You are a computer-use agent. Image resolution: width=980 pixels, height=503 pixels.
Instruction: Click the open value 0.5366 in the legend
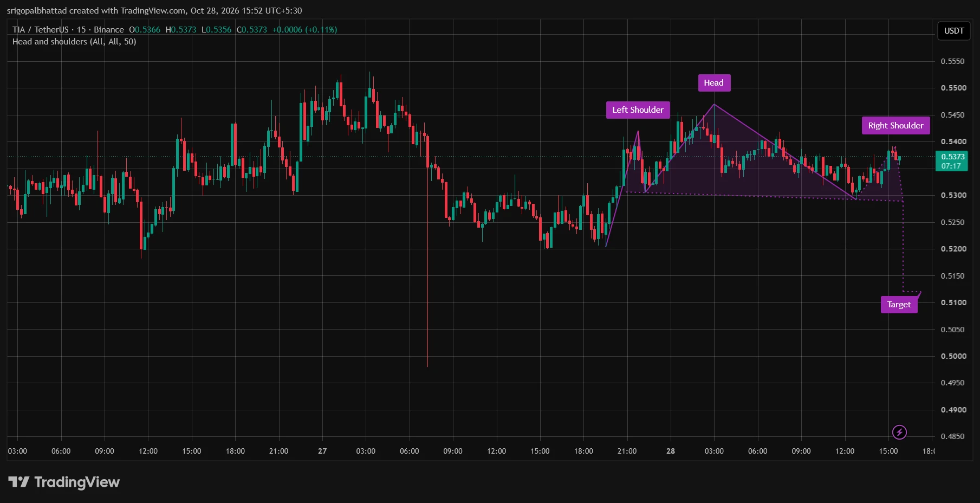click(147, 30)
